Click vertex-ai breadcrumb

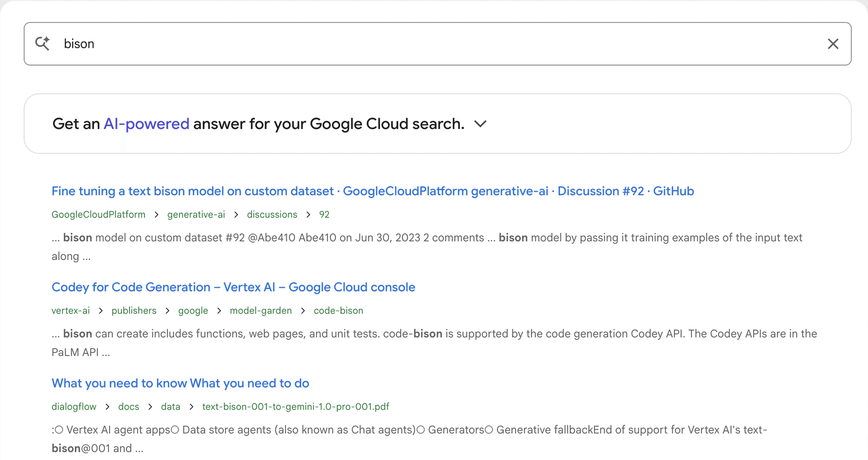point(71,310)
